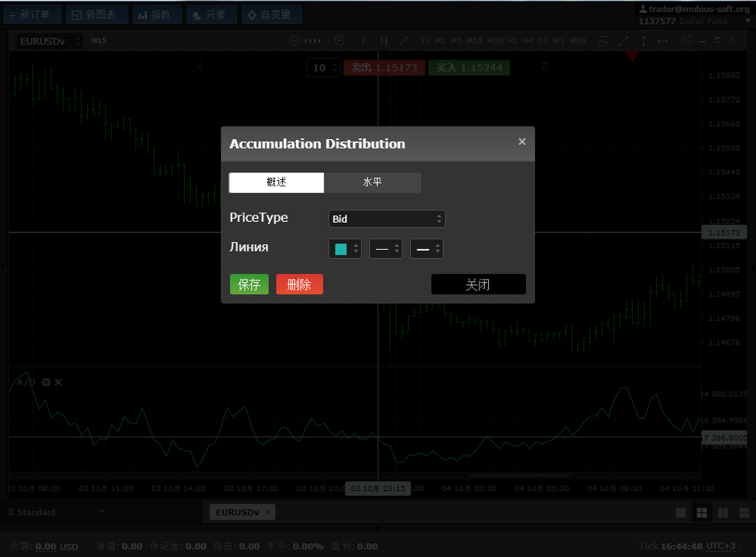The height and width of the screenshot is (557, 756).
Task: Select the horizontal line drawing tool
Action: click(x=663, y=41)
